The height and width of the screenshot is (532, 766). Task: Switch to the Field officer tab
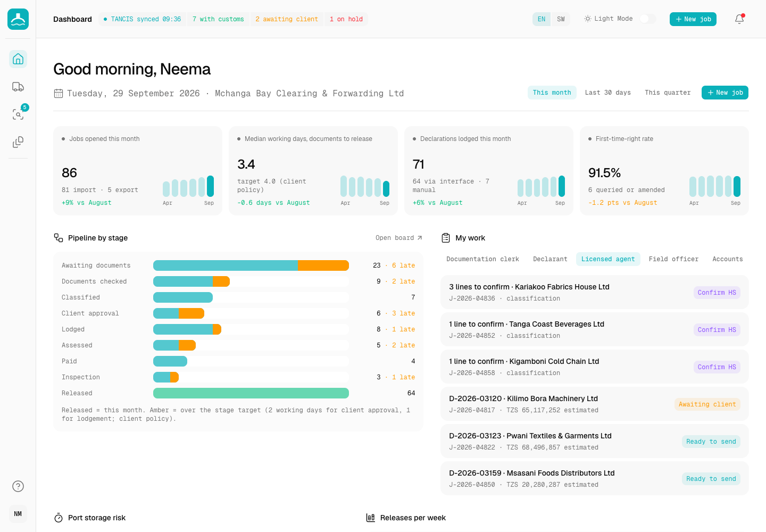click(673, 259)
